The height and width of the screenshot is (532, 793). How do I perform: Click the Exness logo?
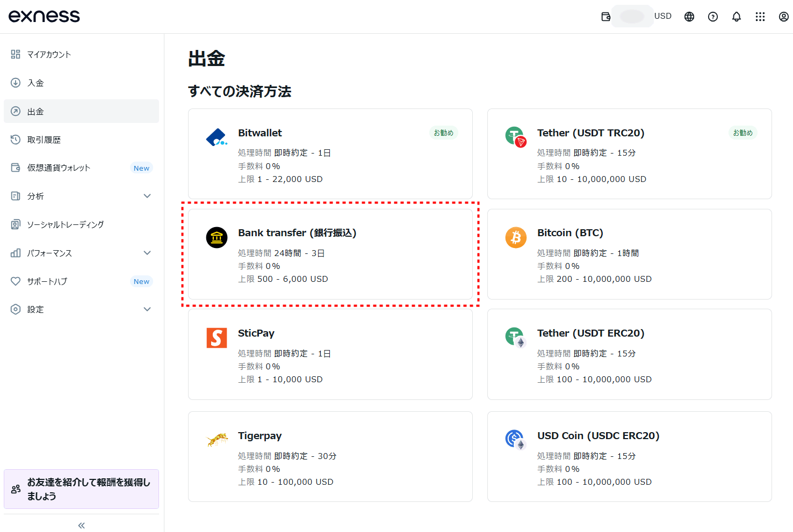point(44,16)
